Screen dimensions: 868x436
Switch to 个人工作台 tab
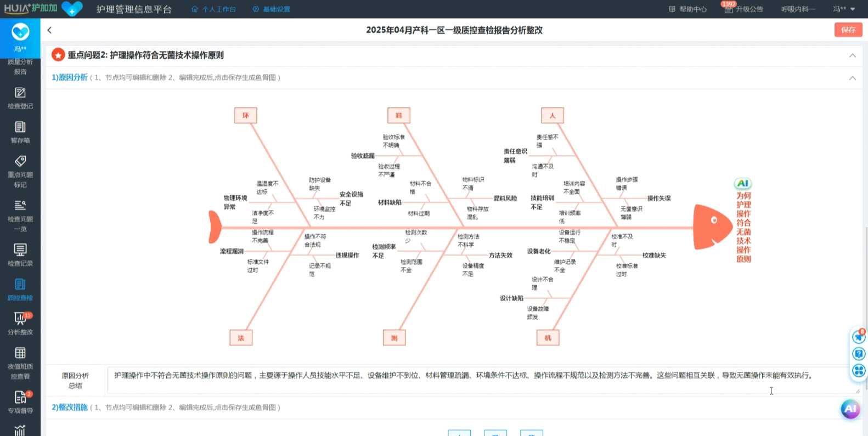pos(213,9)
